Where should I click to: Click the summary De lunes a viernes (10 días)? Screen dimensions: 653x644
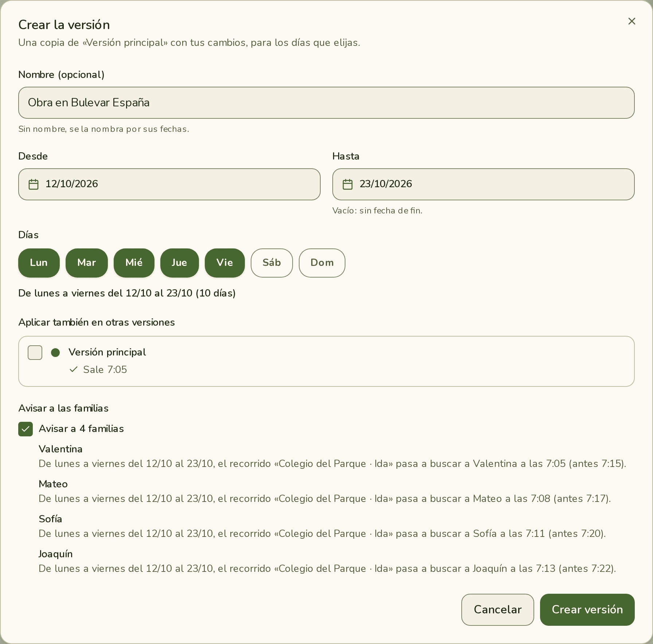(x=127, y=293)
